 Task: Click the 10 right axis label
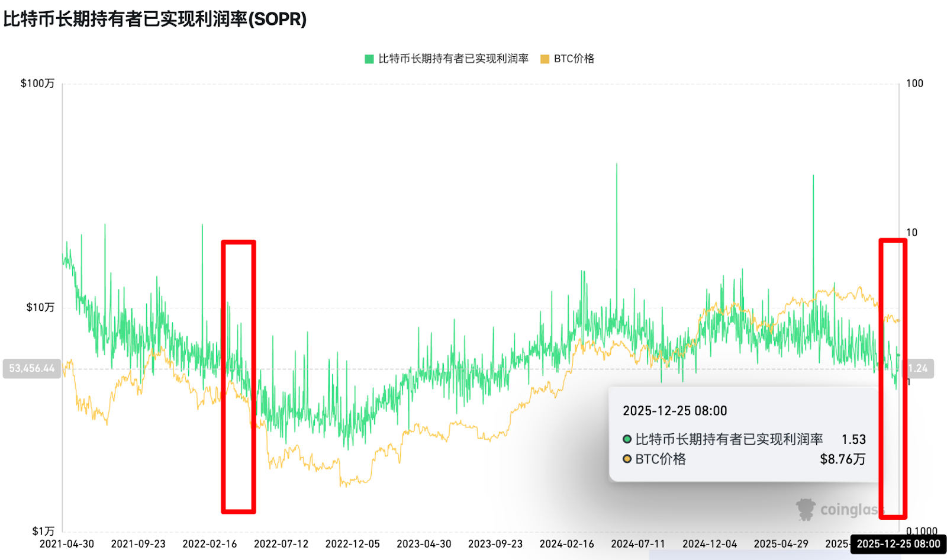tap(911, 233)
